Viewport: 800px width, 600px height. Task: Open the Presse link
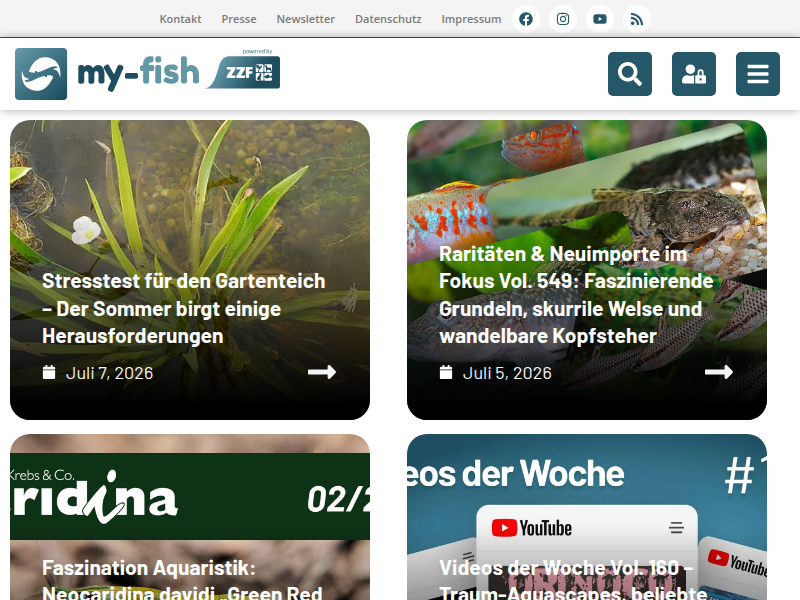pyautogui.click(x=239, y=19)
